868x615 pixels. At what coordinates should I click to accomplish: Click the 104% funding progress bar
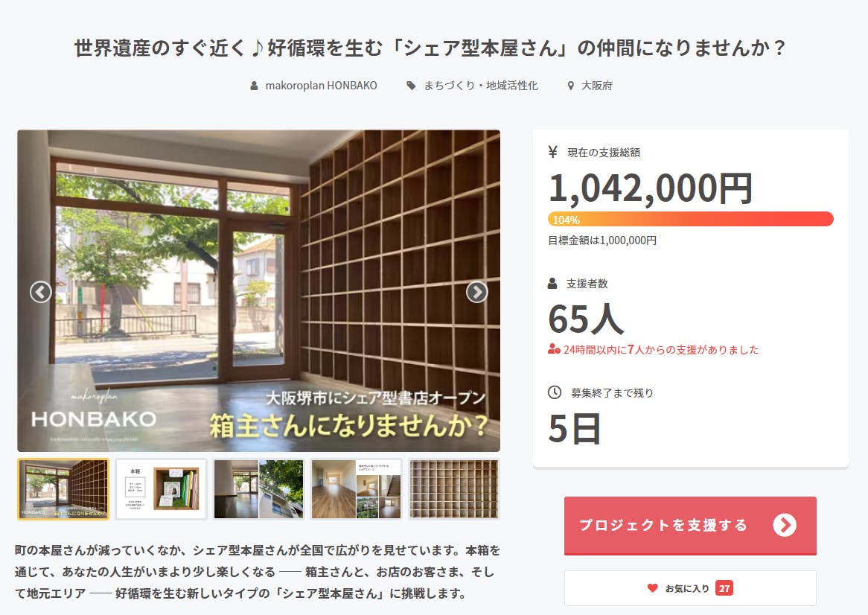click(690, 219)
